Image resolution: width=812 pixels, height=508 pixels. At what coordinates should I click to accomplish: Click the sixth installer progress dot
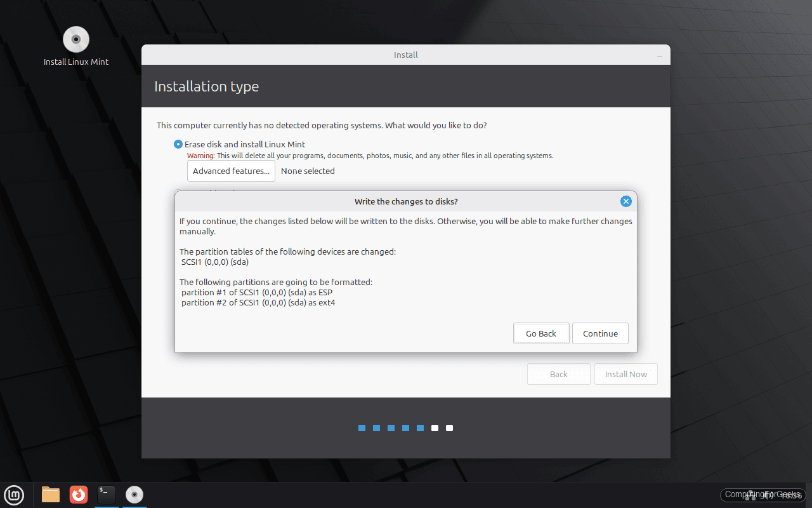click(x=435, y=428)
